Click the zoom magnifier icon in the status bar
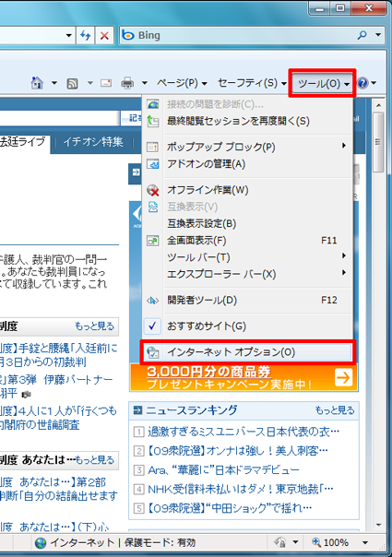This screenshot has height=557, width=392. (316, 542)
